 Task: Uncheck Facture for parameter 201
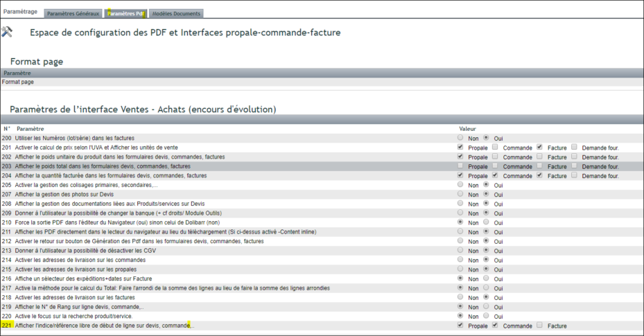tap(539, 147)
